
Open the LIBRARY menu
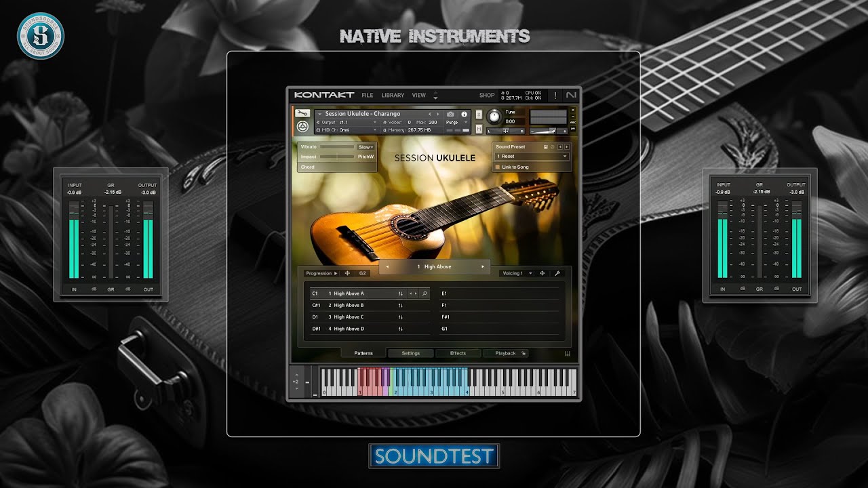(393, 96)
